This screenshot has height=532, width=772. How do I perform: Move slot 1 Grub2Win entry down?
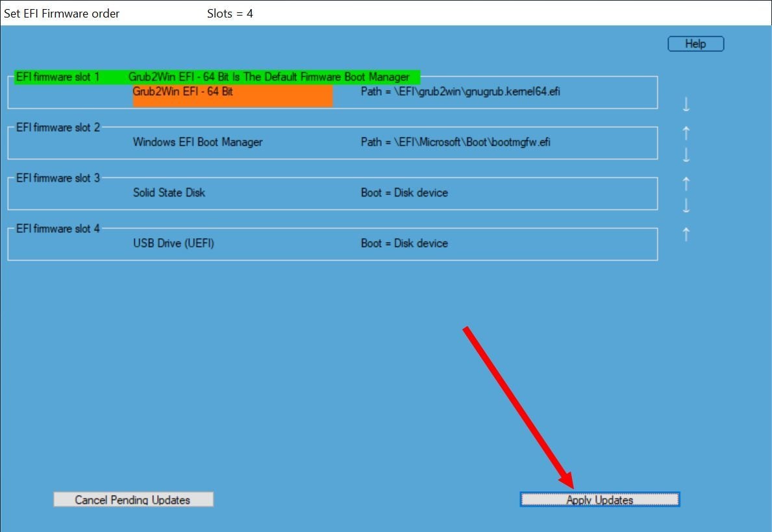coord(686,104)
